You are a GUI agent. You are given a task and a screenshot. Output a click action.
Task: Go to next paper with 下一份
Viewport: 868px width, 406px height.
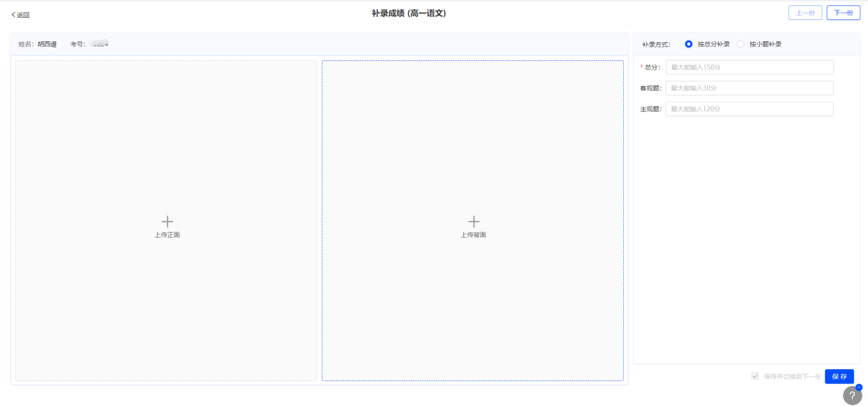[x=843, y=13]
